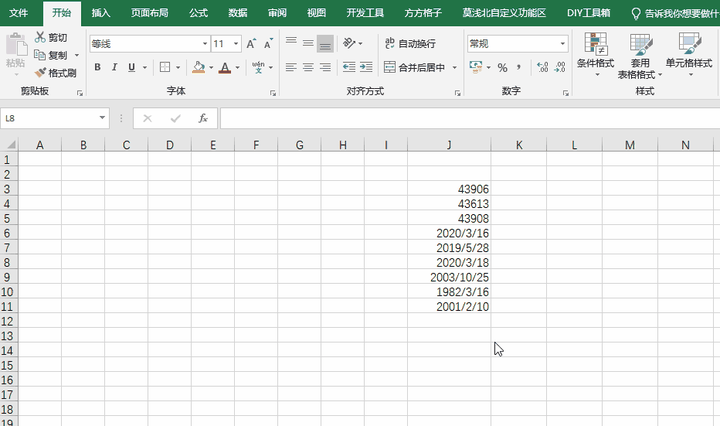Click increase indent icon
Screen dimensions: 720x426
366,67
